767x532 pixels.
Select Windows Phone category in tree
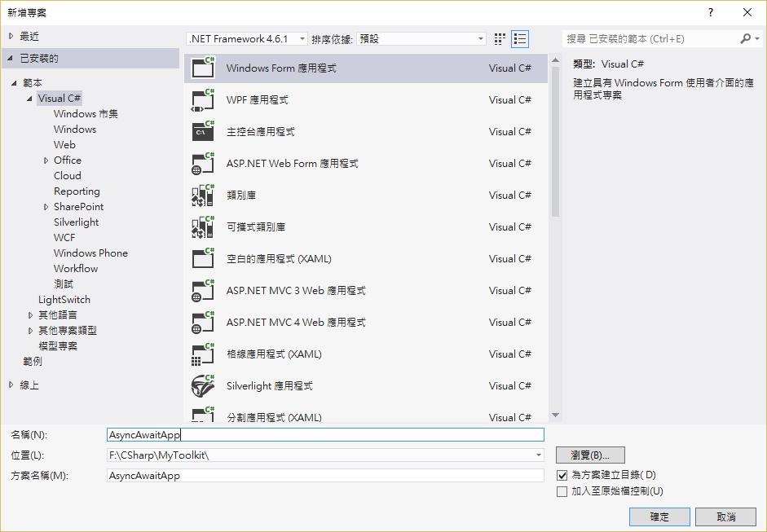(90, 253)
